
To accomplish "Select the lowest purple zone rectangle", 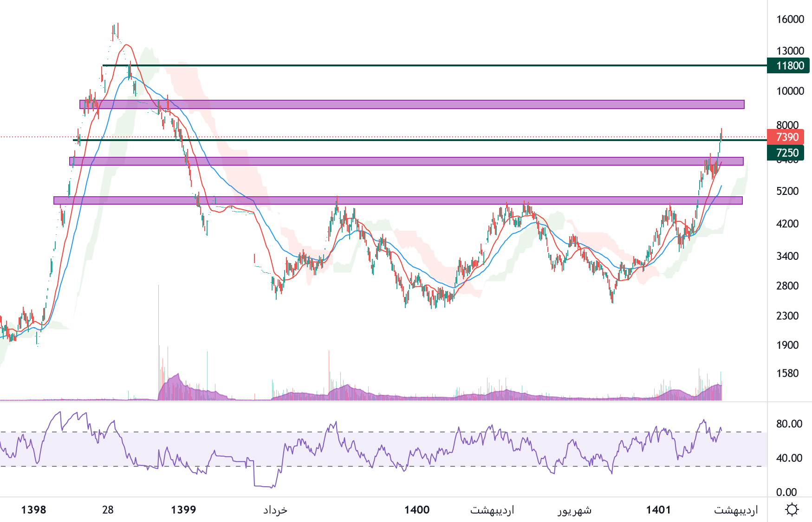I will point(418,200).
